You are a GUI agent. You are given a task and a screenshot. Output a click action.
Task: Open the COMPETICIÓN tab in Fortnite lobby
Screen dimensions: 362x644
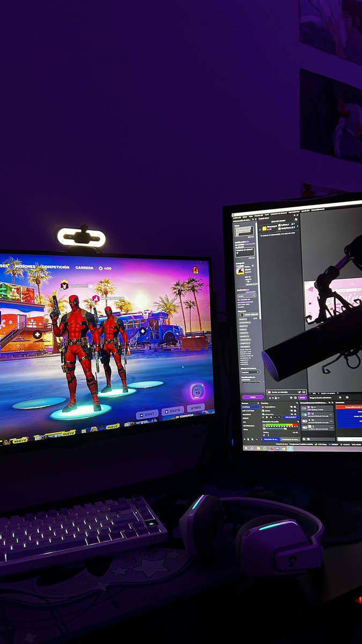[56, 267]
